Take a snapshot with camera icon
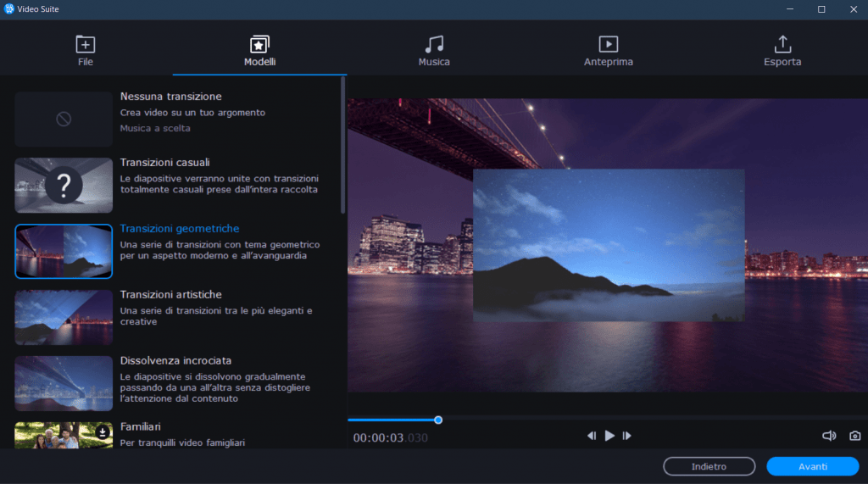This screenshot has width=868, height=484. [x=854, y=436]
